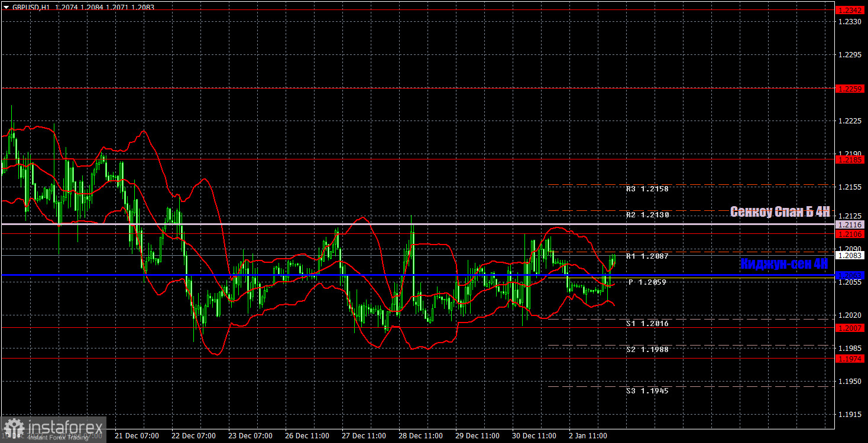Screen dimensions: 868x443
Task: Click the current price tag 1.2083
Action: (850, 255)
